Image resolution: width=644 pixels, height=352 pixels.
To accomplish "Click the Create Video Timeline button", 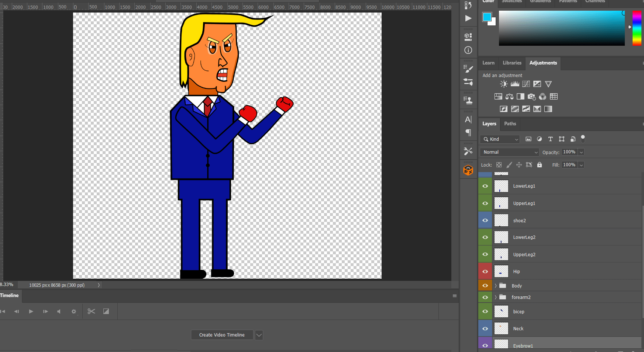I will (x=222, y=335).
